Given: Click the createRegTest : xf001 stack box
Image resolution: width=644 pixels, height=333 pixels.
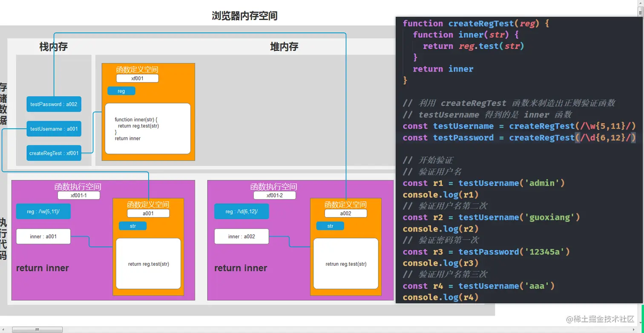Looking at the screenshot, I should tap(54, 153).
